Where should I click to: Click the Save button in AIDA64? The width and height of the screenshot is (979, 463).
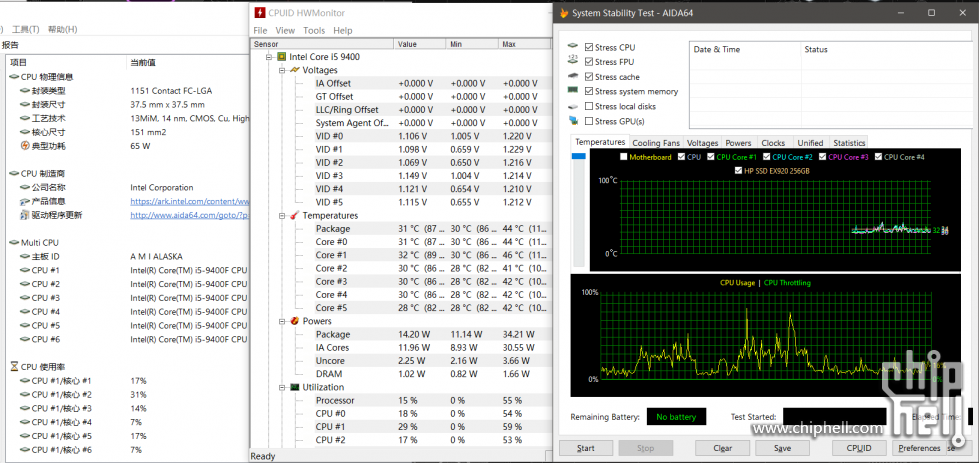[782, 448]
